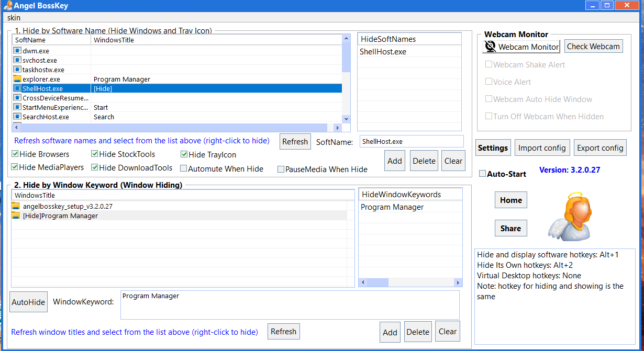644x351 pixels.
Task: Click Delete in window keyword section
Action: (x=418, y=332)
